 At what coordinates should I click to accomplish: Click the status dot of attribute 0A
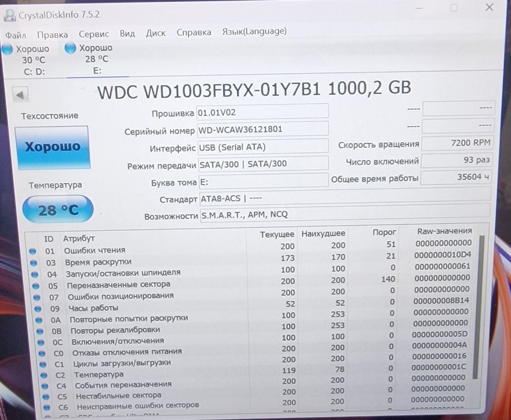click(39, 320)
